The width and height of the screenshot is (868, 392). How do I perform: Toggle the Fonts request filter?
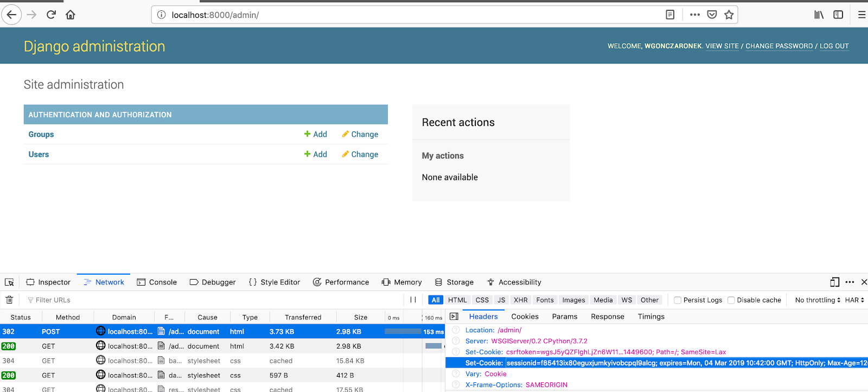tap(545, 300)
